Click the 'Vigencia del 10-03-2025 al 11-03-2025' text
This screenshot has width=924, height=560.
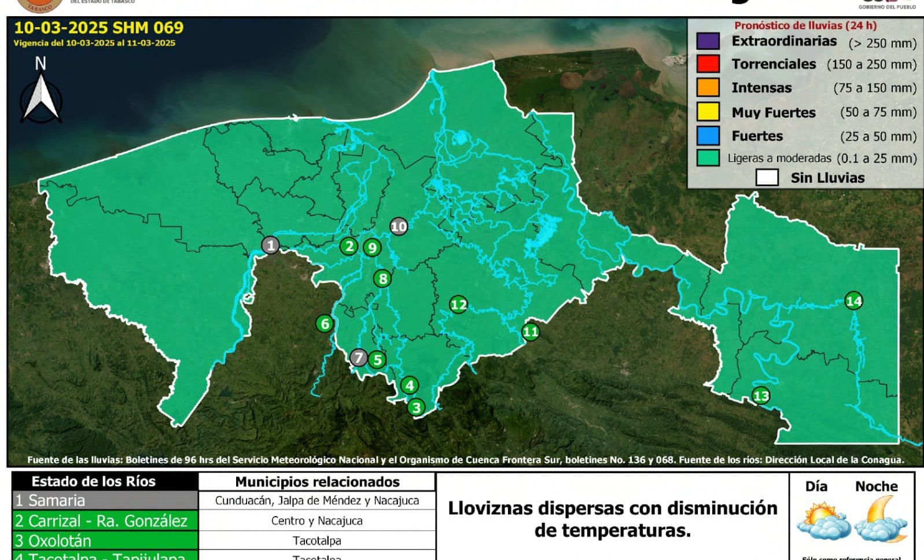pyautogui.click(x=94, y=43)
